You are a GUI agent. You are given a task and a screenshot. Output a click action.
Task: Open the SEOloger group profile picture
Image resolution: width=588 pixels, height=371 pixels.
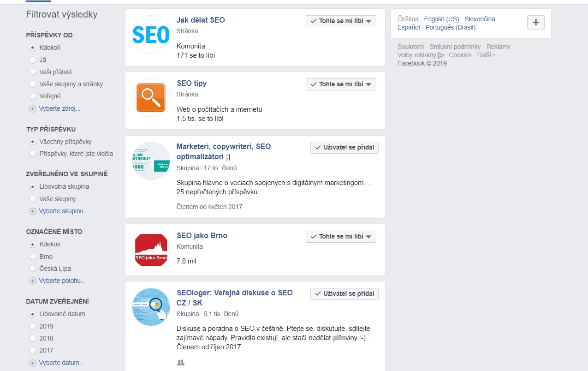point(151,307)
